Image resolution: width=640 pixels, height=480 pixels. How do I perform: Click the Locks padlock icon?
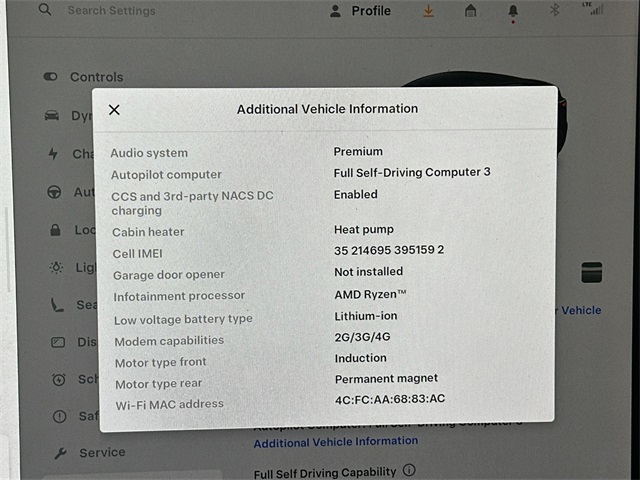pos(55,230)
